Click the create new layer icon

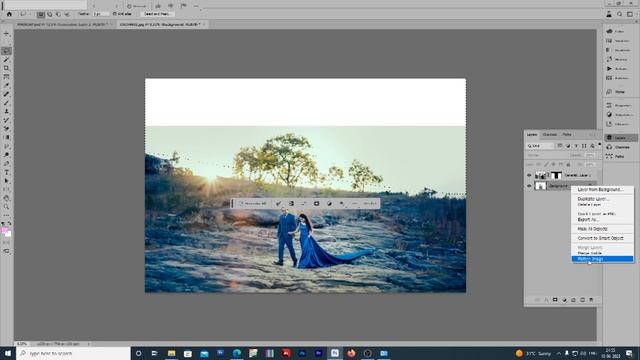pyautogui.click(x=582, y=300)
